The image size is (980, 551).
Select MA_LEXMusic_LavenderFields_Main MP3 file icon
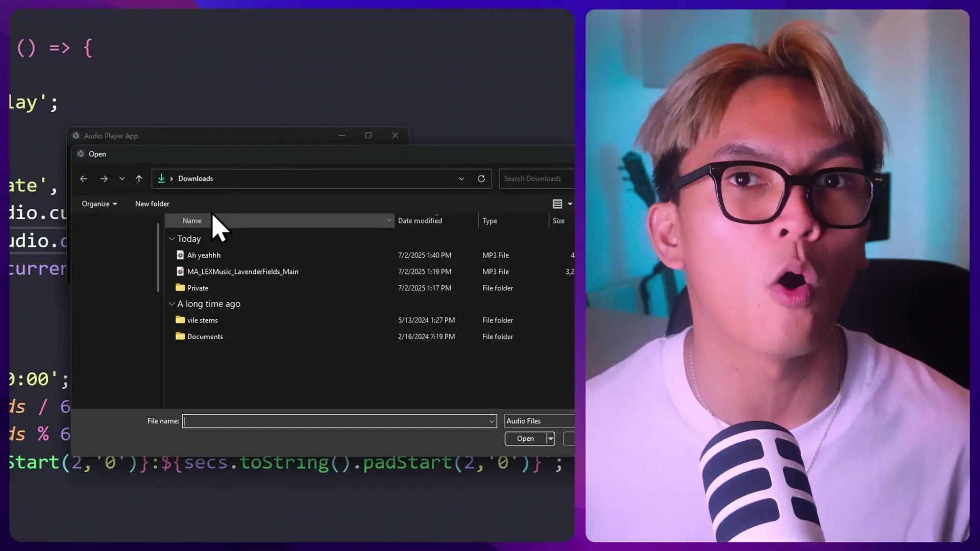point(180,271)
